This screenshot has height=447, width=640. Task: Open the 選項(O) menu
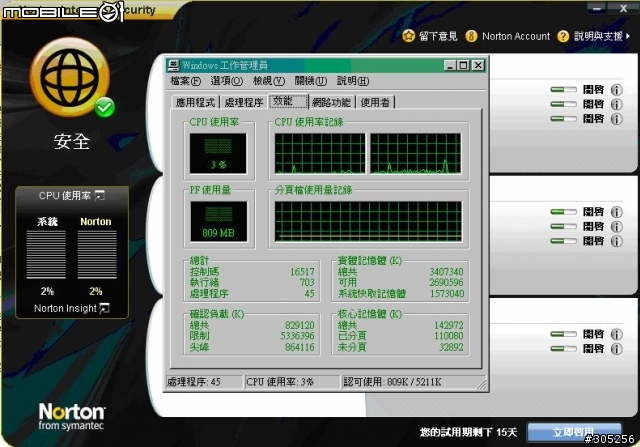click(227, 81)
